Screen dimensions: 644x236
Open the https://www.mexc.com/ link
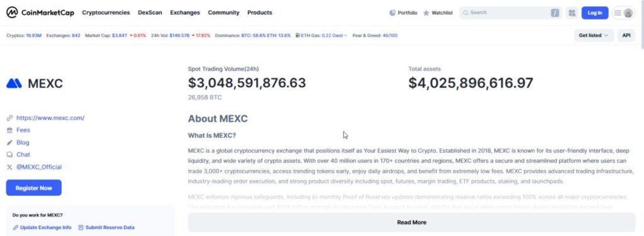(50, 118)
